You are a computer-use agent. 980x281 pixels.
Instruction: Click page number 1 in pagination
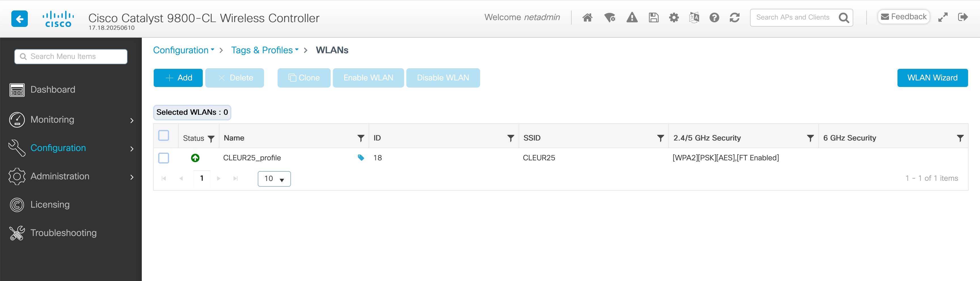202,178
